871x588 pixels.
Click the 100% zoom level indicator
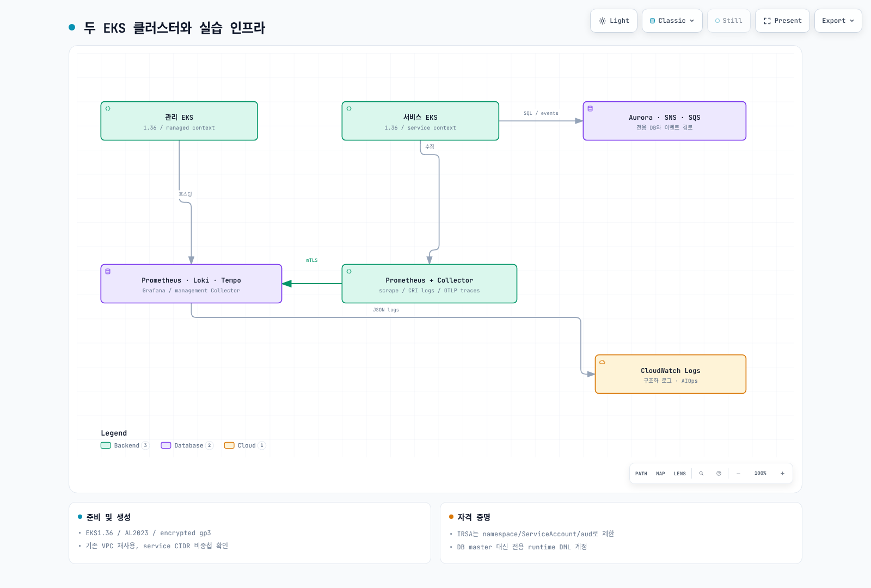(x=760, y=474)
